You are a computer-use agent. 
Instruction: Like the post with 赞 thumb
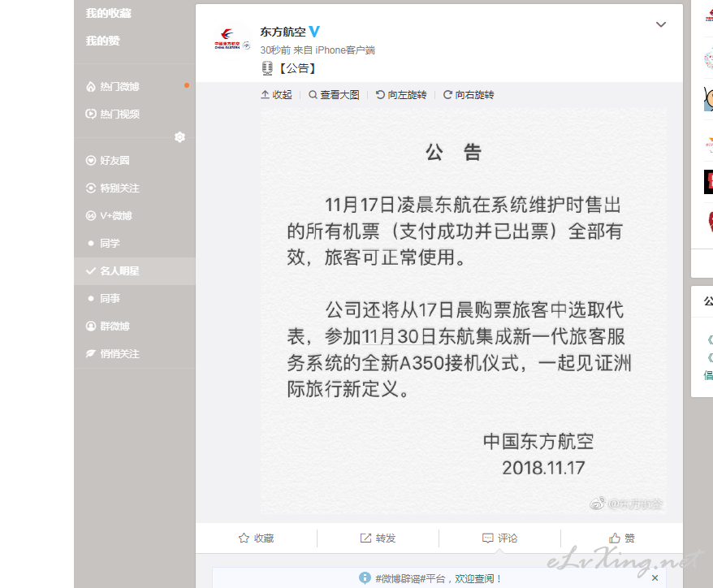point(621,538)
